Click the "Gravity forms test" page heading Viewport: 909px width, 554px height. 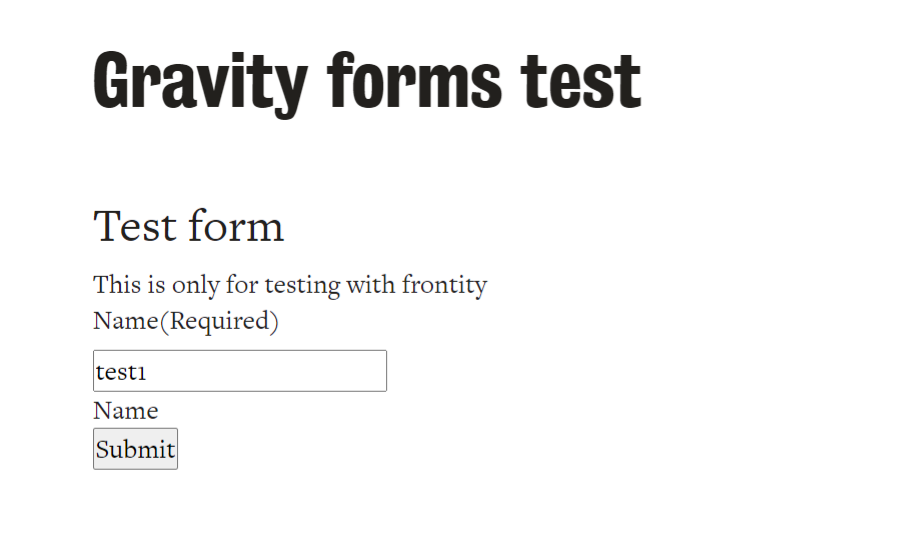click(x=366, y=80)
